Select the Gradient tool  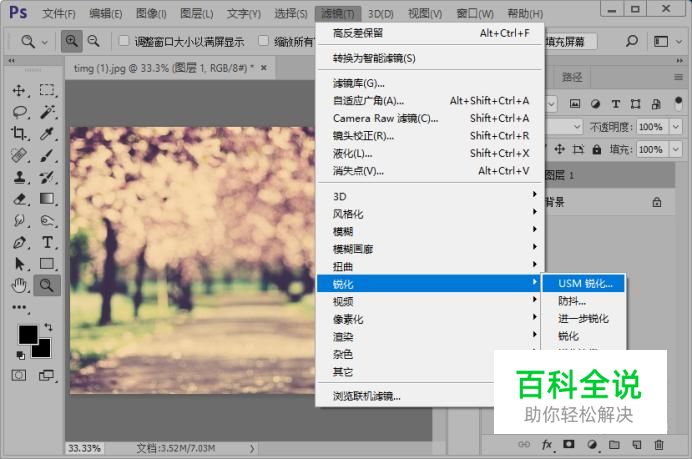47,199
